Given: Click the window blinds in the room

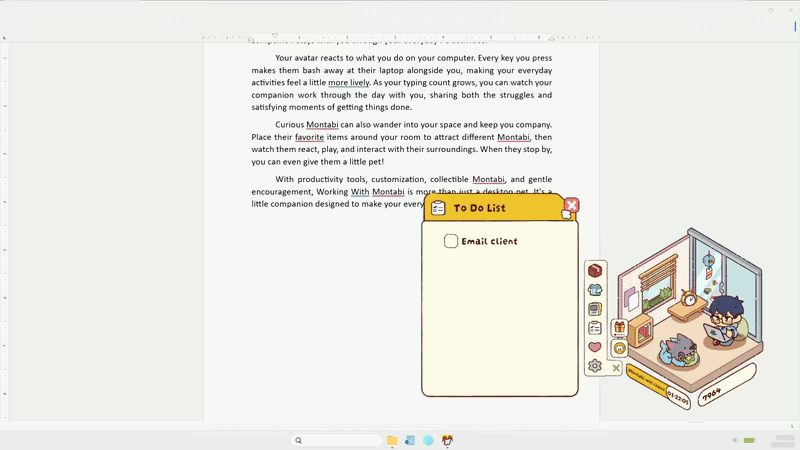Looking at the screenshot, I should pos(658,274).
